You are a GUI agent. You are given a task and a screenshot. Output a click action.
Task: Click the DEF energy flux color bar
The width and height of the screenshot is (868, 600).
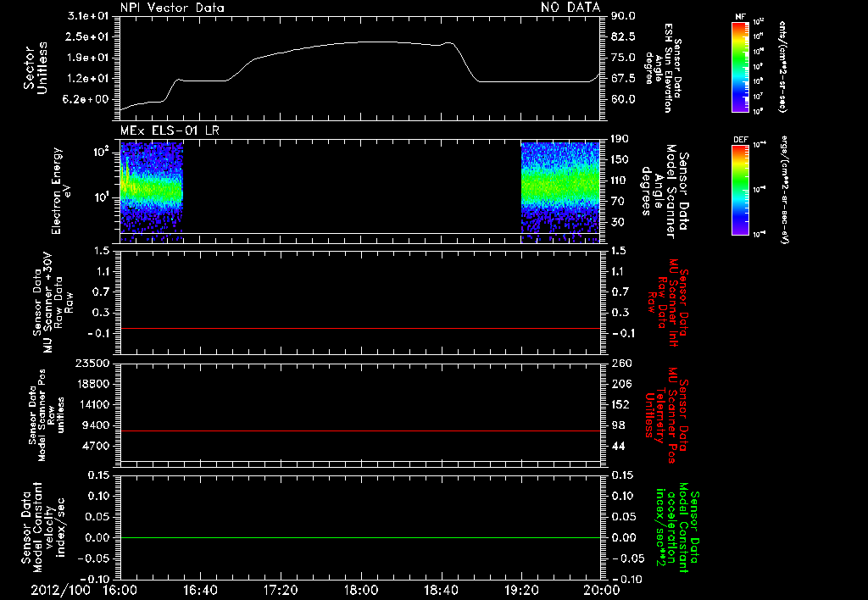741,190
